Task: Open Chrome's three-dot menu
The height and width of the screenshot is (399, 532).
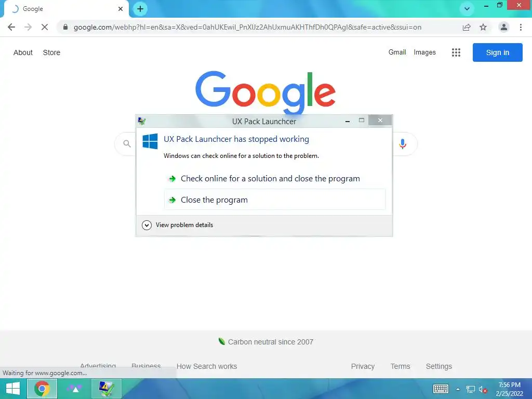Action: pos(521,27)
